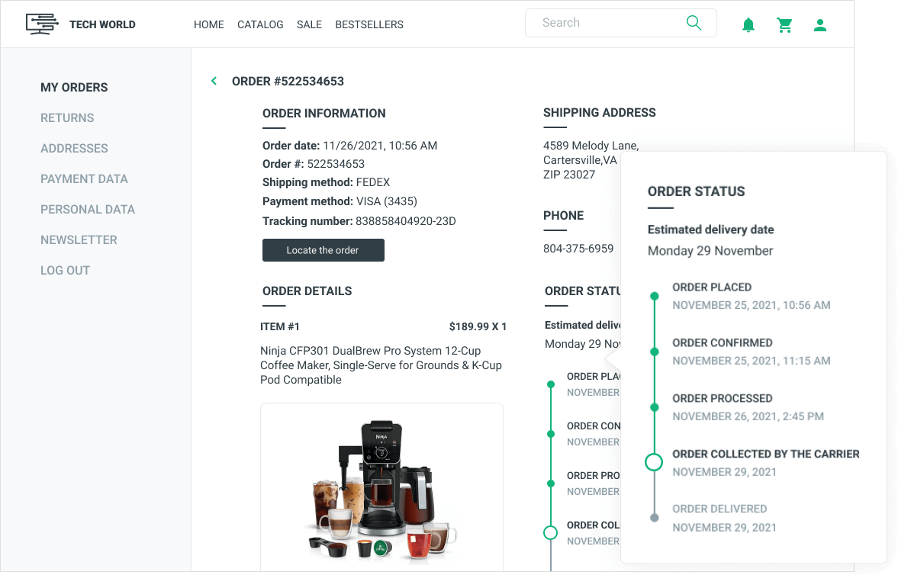This screenshot has height=588, width=911.
Task: Select NEWSLETTER in the sidebar
Action: [79, 239]
